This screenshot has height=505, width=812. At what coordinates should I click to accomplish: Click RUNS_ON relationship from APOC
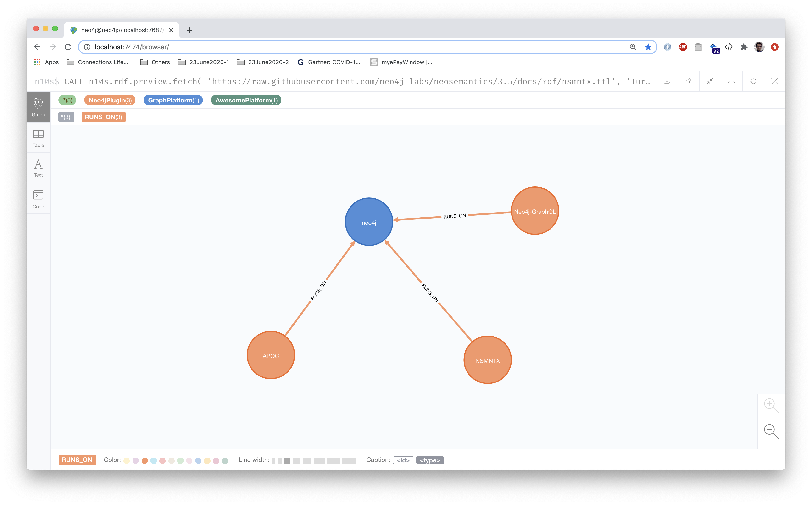[318, 291]
